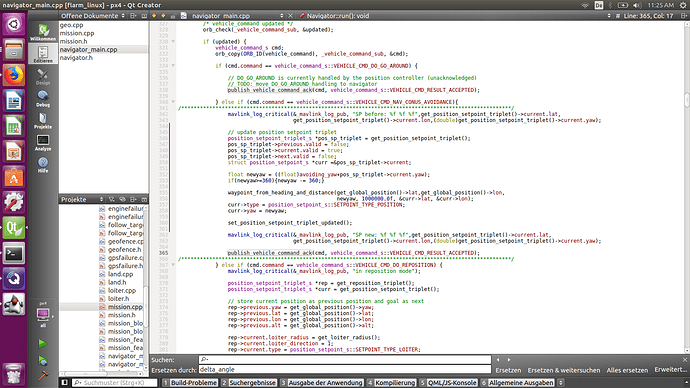
Task: Find previous match arrow in search bar
Action: [x=498, y=360]
